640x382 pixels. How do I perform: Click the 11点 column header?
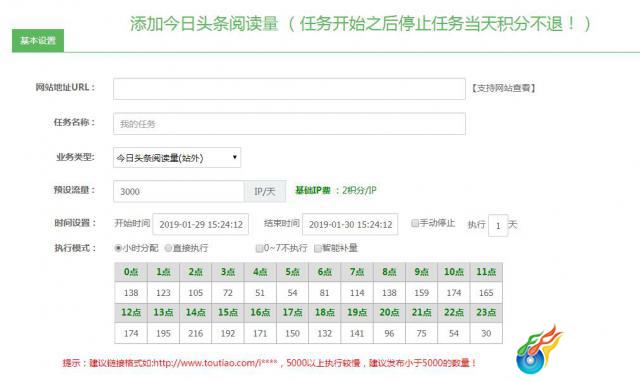[x=486, y=272]
